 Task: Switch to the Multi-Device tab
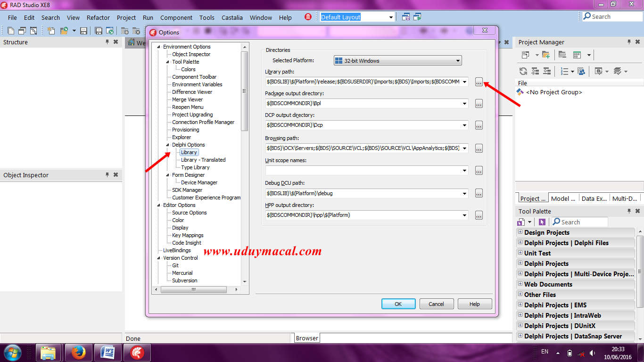click(625, 198)
